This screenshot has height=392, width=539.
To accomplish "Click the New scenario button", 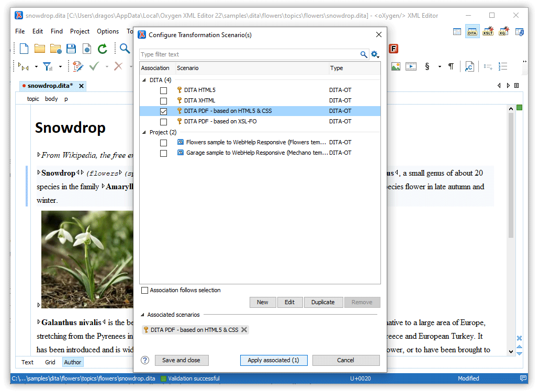I will (x=263, y=302).
